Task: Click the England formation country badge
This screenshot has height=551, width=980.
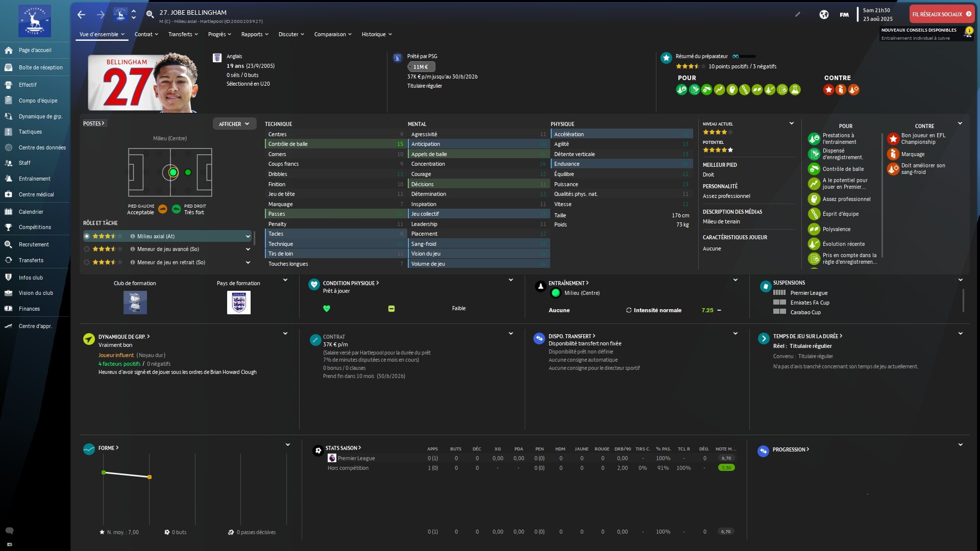Action: coord(238,303)
